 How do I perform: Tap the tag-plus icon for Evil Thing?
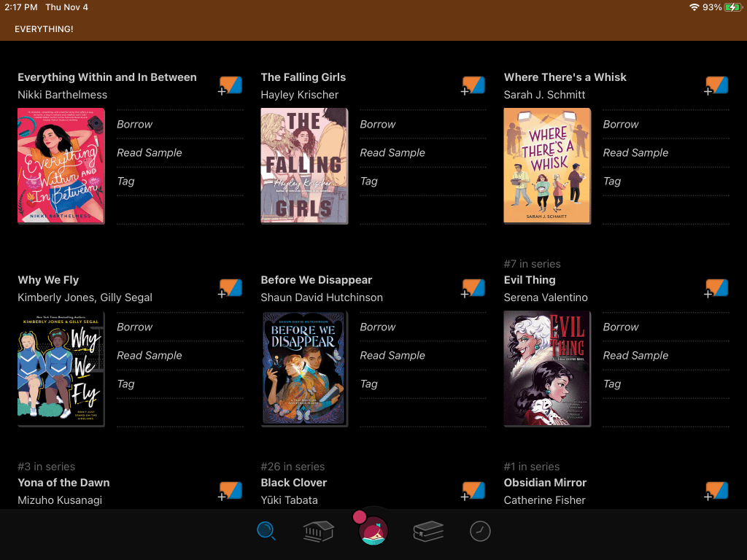(716, 289)
